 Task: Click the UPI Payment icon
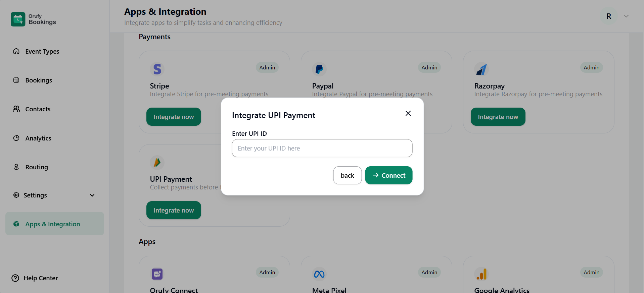coord(157,163)
